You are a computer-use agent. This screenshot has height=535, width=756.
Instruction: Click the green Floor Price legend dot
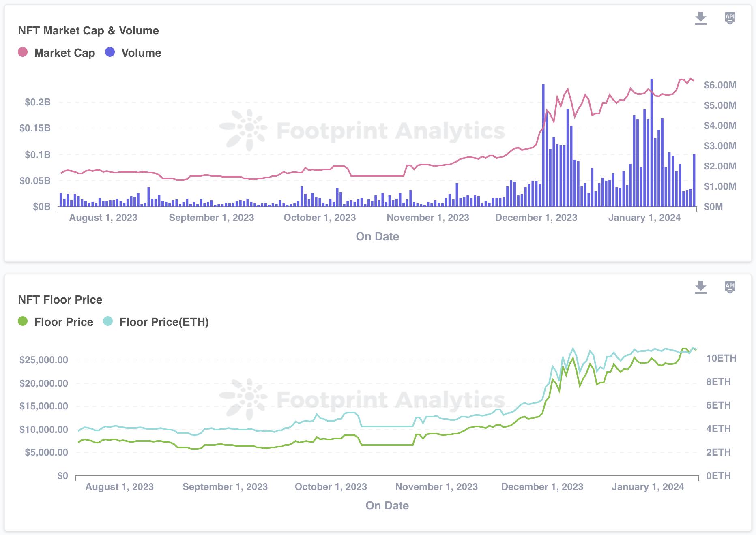23,321
